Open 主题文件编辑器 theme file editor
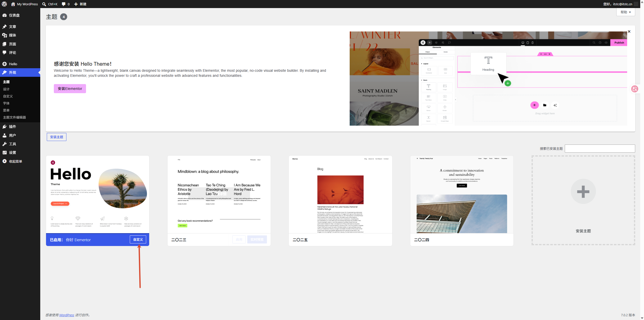Image resolution: width=644 pixels, height=320 pixels. (14, 117)
